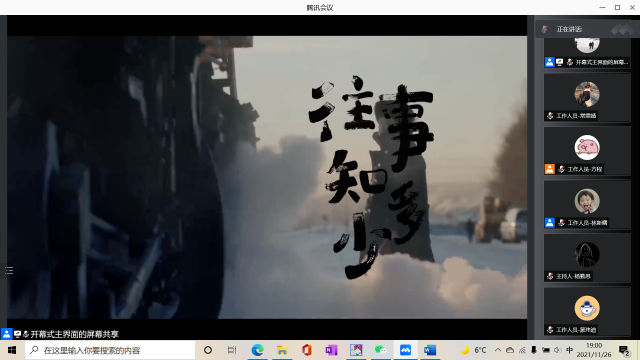Select the pink pig avatar participant tile

point(587,151)
